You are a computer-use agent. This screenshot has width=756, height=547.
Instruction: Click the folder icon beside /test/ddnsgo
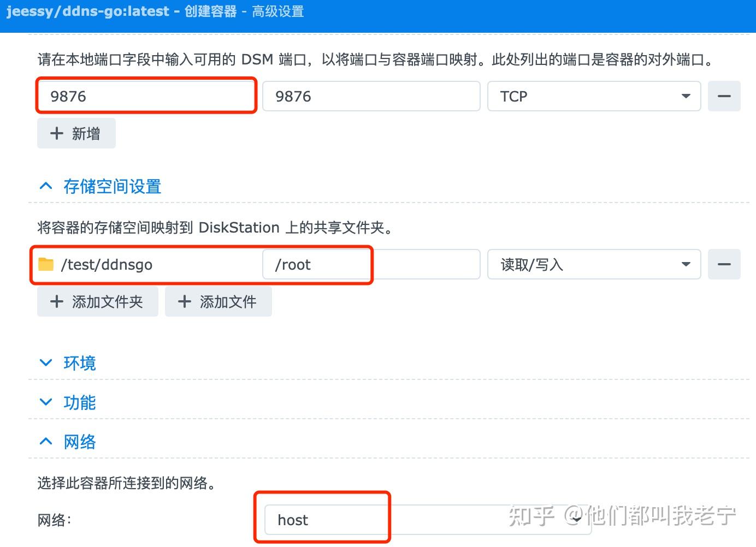[47, 264]
